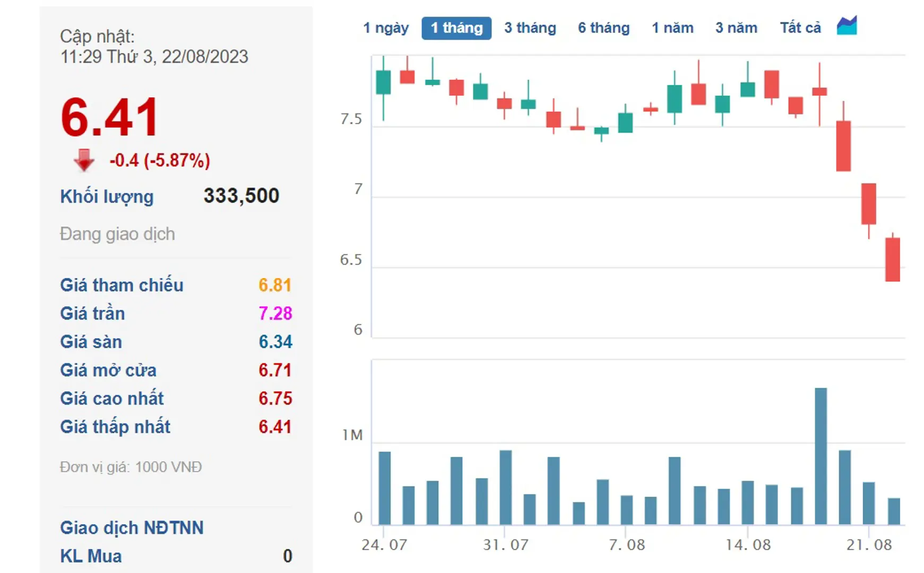Screen dimensions: 924x573
Task: Switch chart to 3 tháng range
Action: (x=530, y=28)
